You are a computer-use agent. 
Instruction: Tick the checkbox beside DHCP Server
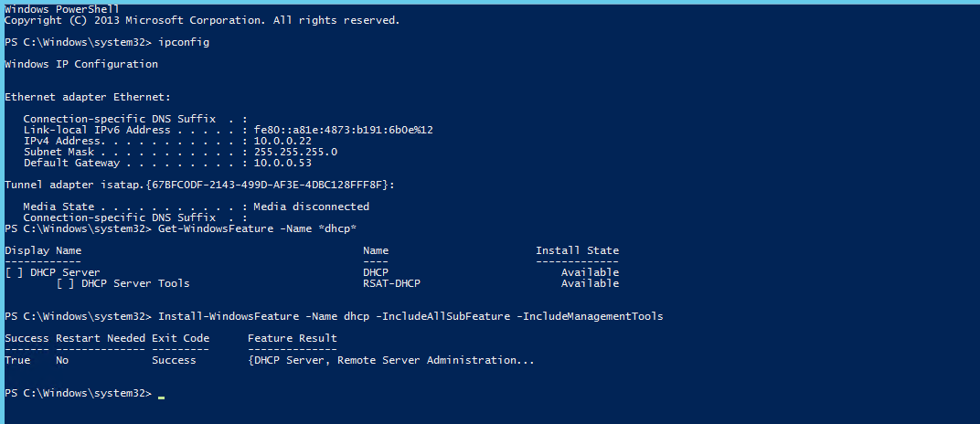coord(14,272)
